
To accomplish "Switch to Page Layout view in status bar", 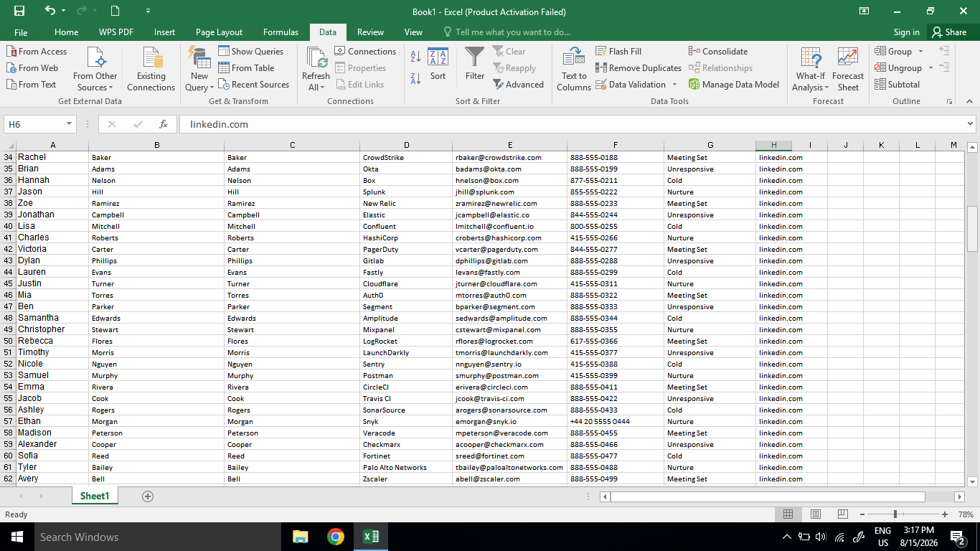I will 816,514.
